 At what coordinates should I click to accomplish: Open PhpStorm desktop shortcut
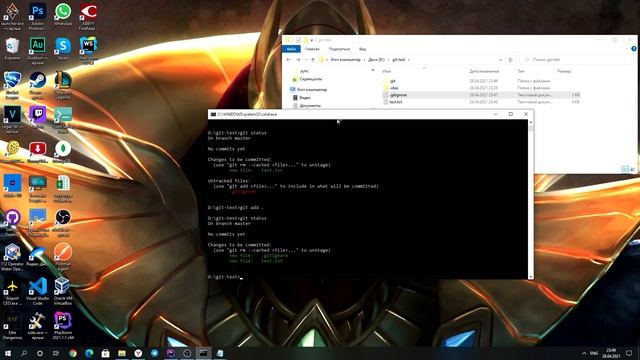point(63,325)
